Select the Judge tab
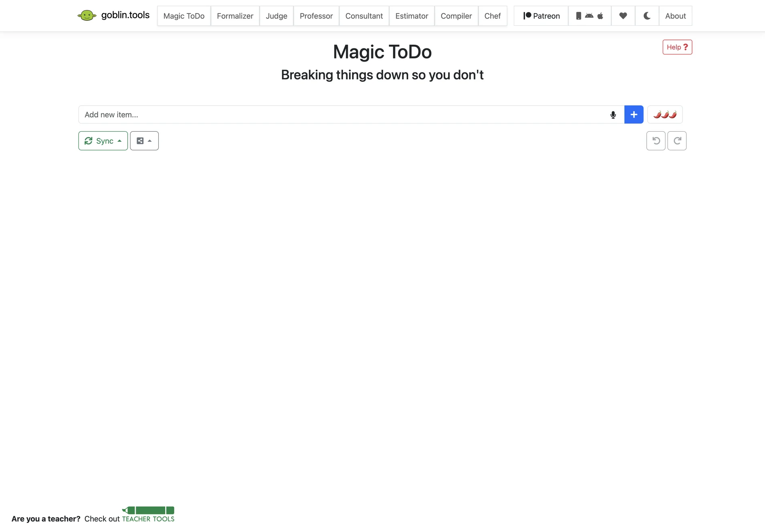This screenshot has height=532, width=765. [277, 16]
